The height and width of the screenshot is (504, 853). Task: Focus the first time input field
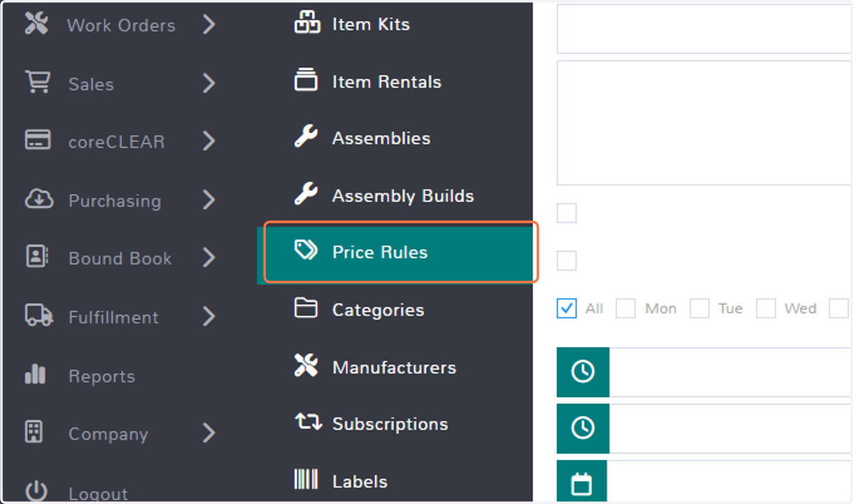click(731, 372)
